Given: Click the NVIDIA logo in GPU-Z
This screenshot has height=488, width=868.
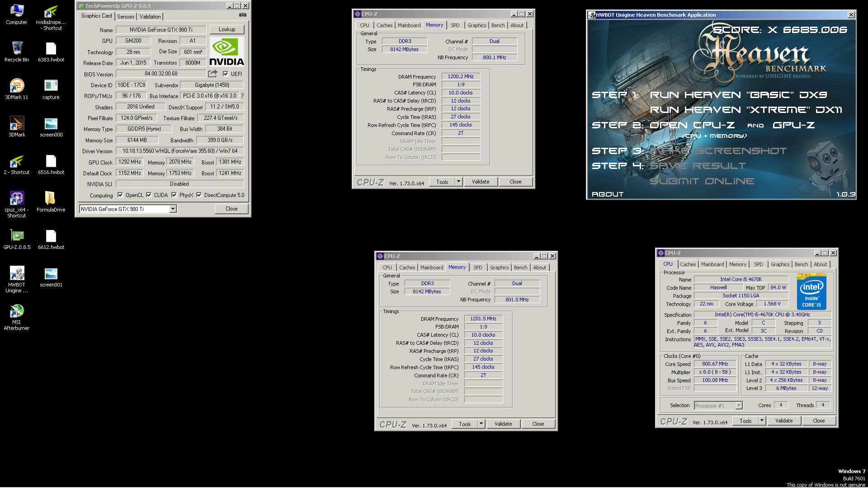Looking at the screenshot, I should pos(227,51).
